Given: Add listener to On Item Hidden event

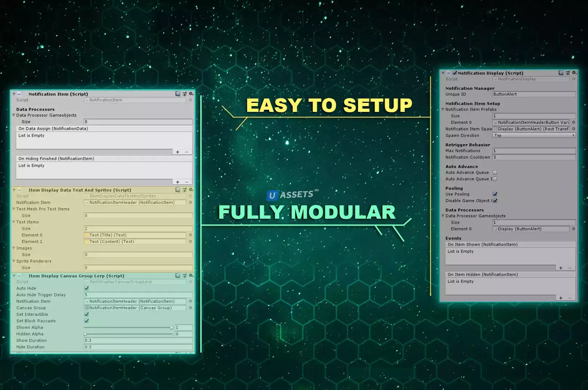Looking at the screenshot, I should (561, 298).
